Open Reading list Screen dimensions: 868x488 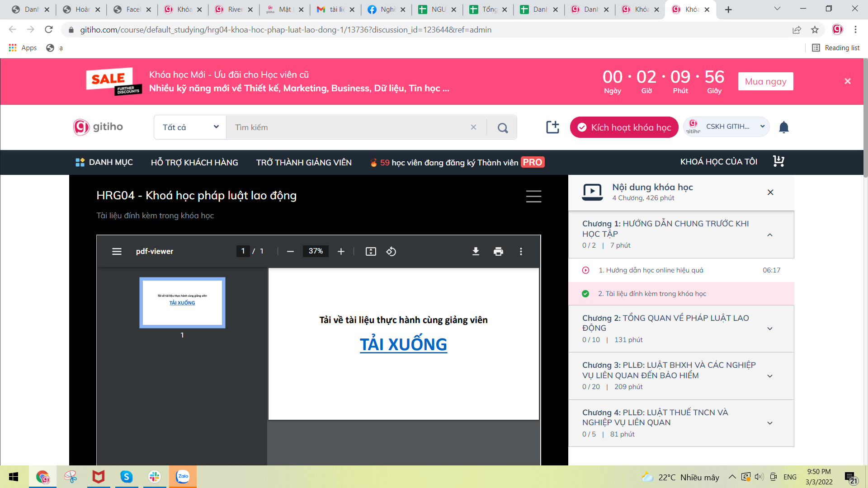pyautogui.click(x=835, y=48)
